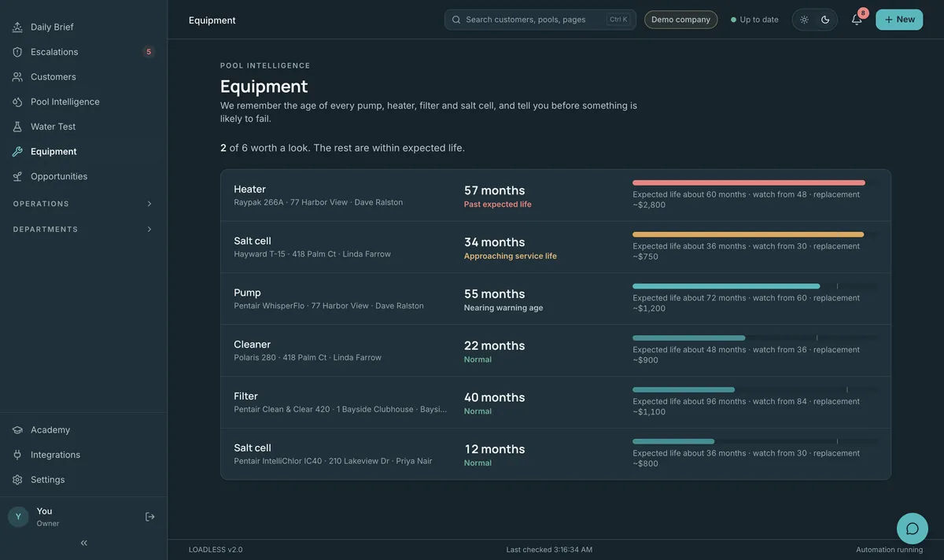This screenshot has width=944, height=560.
Task: Click the Heater red life progress bar
Action: tap(749, 182)
